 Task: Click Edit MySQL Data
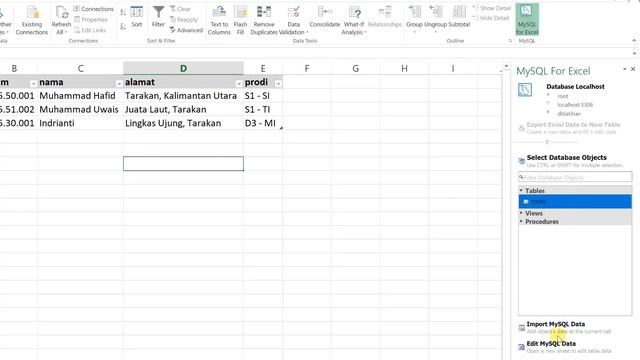(565, 347)
